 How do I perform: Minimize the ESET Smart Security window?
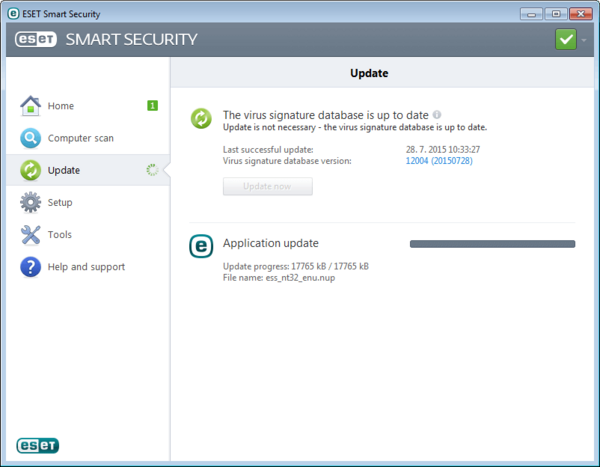tap(532, 14)
